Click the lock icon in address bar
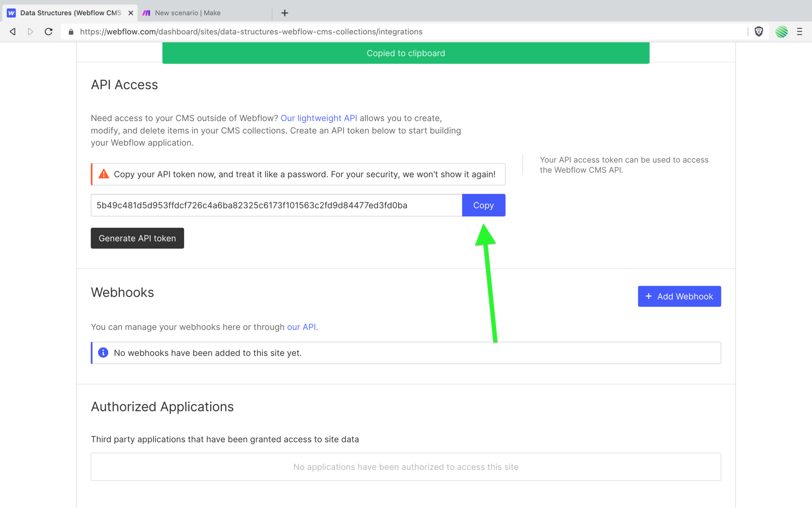This screenshot has width=812, height=508. tap(71, 32)
